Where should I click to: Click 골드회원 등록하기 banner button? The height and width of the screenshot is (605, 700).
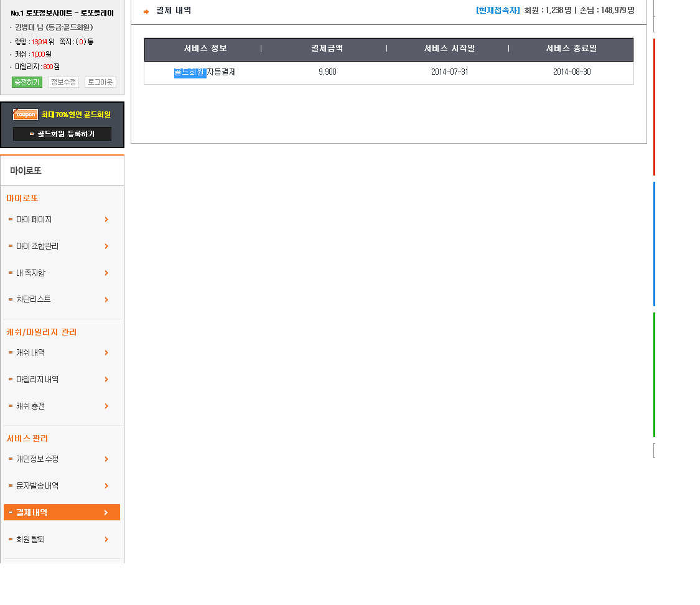(62, 134)
